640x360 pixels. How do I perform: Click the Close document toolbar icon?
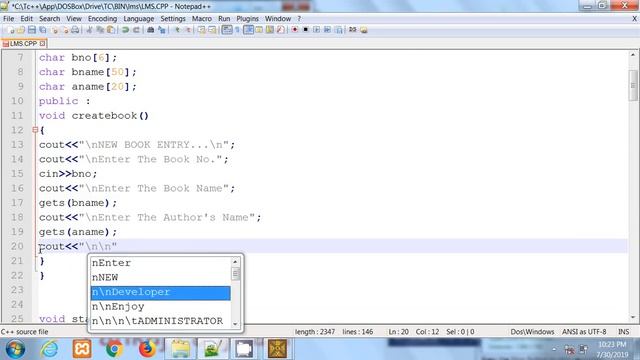pos(56,30)
